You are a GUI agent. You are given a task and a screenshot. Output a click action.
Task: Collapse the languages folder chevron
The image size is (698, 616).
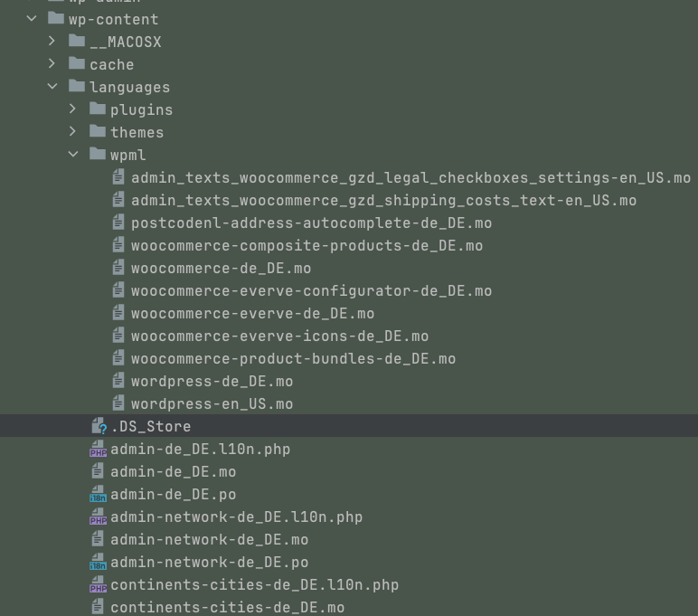click(x=52, y=87)
